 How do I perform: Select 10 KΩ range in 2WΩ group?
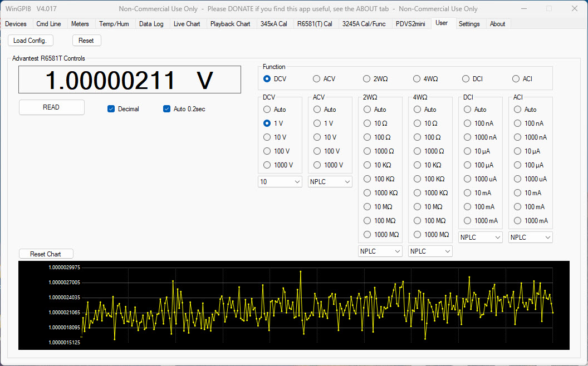pos(367,165)
